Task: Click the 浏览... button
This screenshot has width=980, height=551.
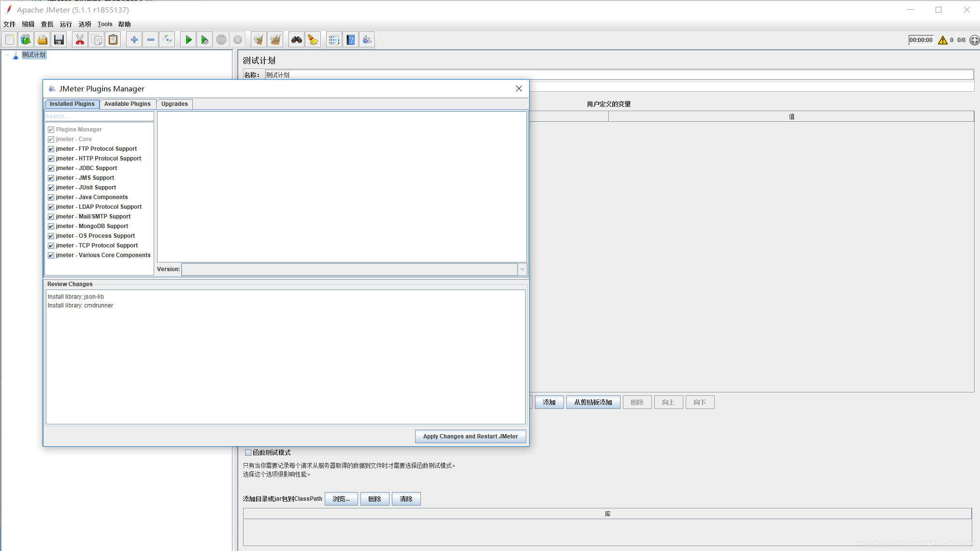Action: [x=341, y=499]
